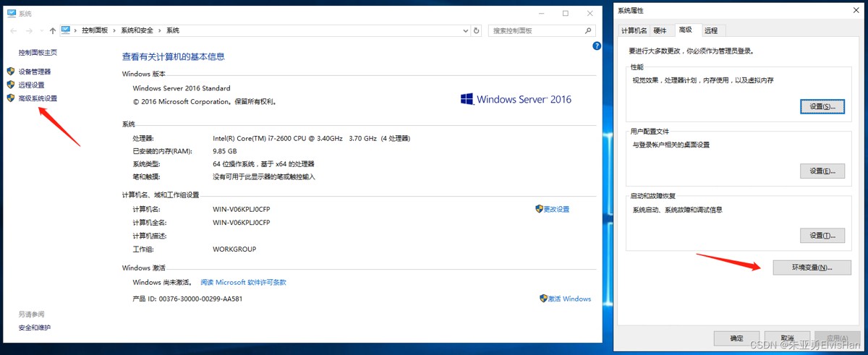868x355 pixels.
Task: Click 设置 button in 用户配置文件 section
Action: click(x=822, y=171)
